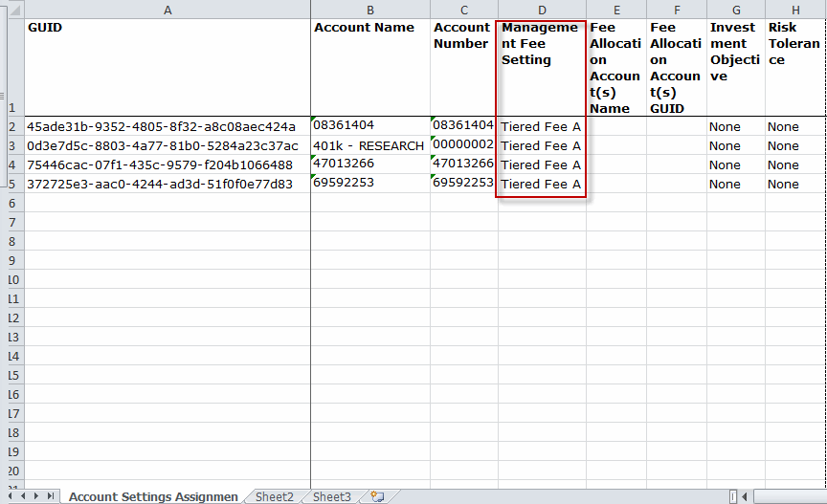Image resolution: width=827 pixels, height=504 pixels.
Task: Select column D header
Action: coord(542,10)
